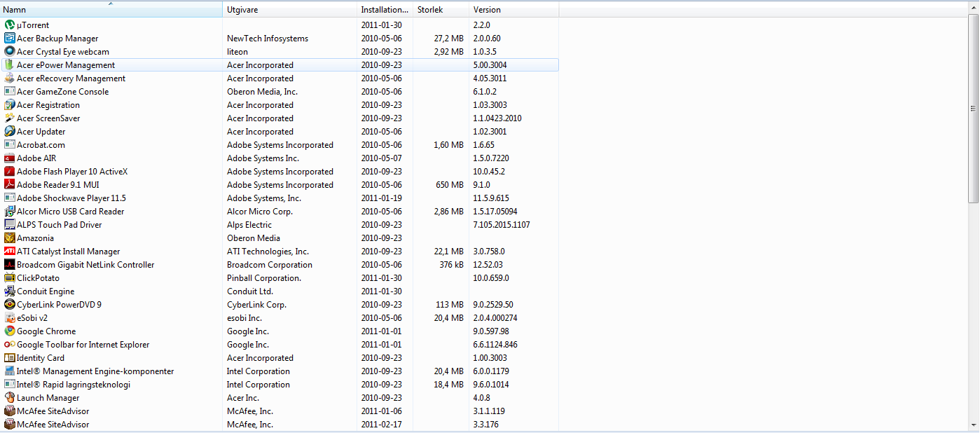Click the NewTech Infosystems publisher cell

[268, 39]
